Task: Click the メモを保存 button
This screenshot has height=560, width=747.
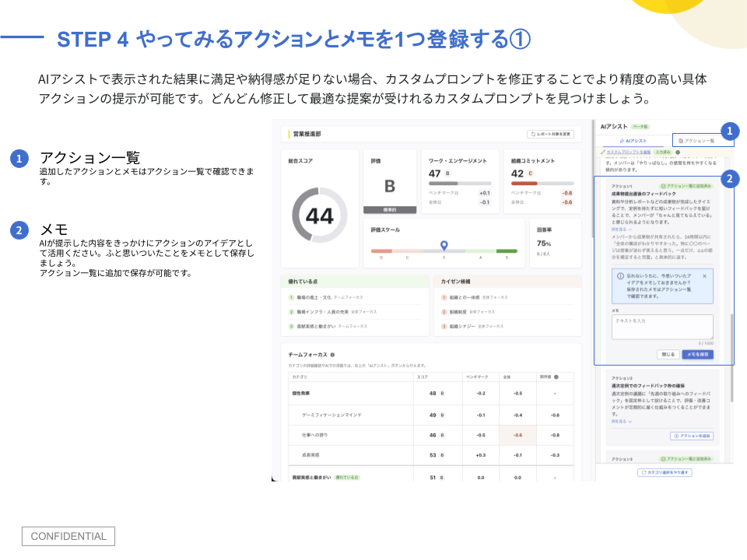Action: point(697,355)
